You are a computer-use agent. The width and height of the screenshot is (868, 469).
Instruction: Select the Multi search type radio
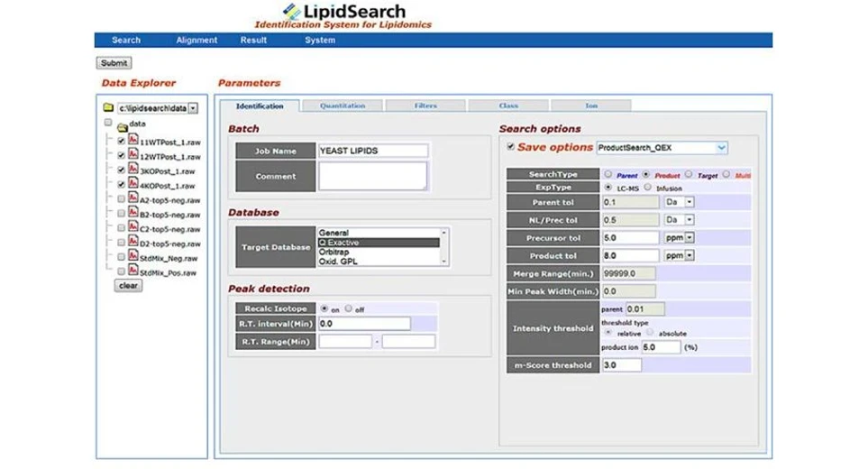(726, 174)
